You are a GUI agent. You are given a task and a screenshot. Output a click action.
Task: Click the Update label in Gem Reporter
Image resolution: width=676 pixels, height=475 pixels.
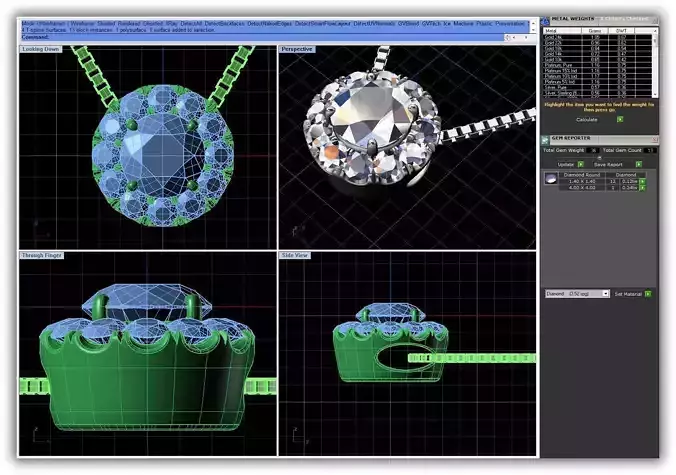(x=566, y=164)
